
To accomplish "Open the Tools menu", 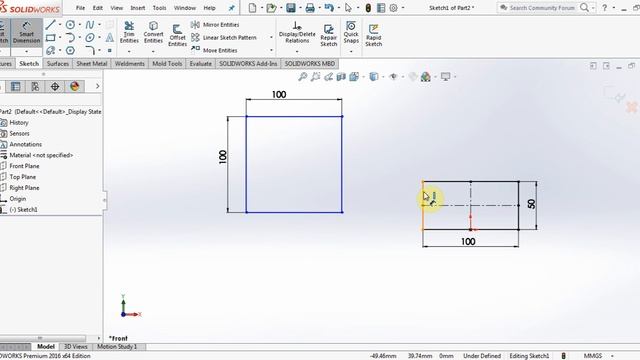I will pyautogui.click(x=159, y=8).
